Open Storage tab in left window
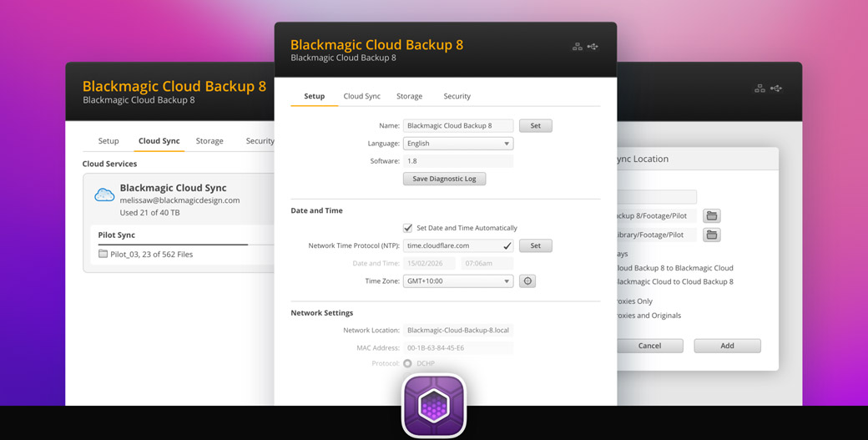 209,141
